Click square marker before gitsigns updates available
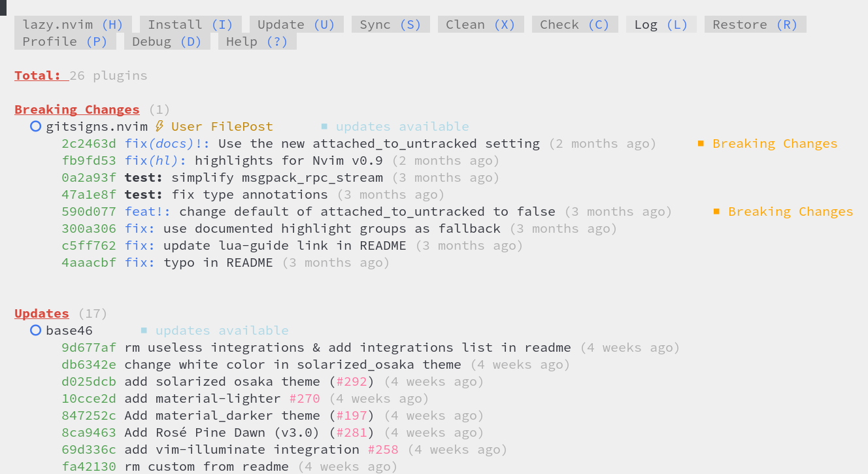Viewport: 868px width, 474px height. tap(324, 127)
